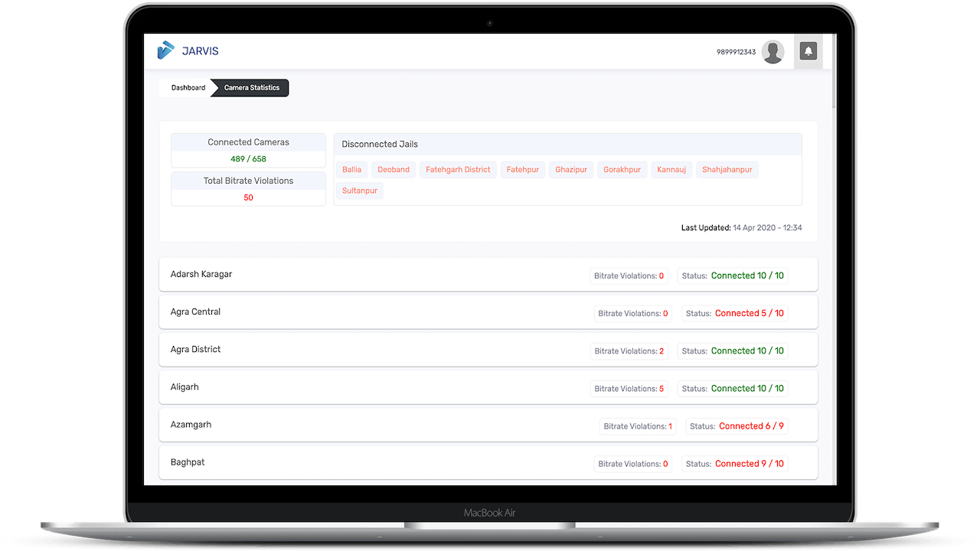Click Azamgarh status Connected 6 / 9
This screenshot has height=551, width=980.
(737, 425)
